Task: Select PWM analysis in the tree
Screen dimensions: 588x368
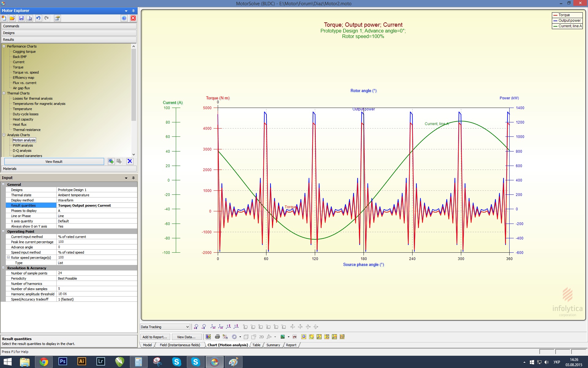Action: coord(23,145)
